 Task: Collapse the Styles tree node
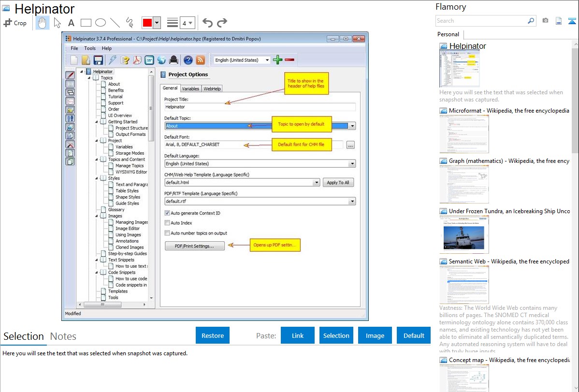click(x=97, y=178)
